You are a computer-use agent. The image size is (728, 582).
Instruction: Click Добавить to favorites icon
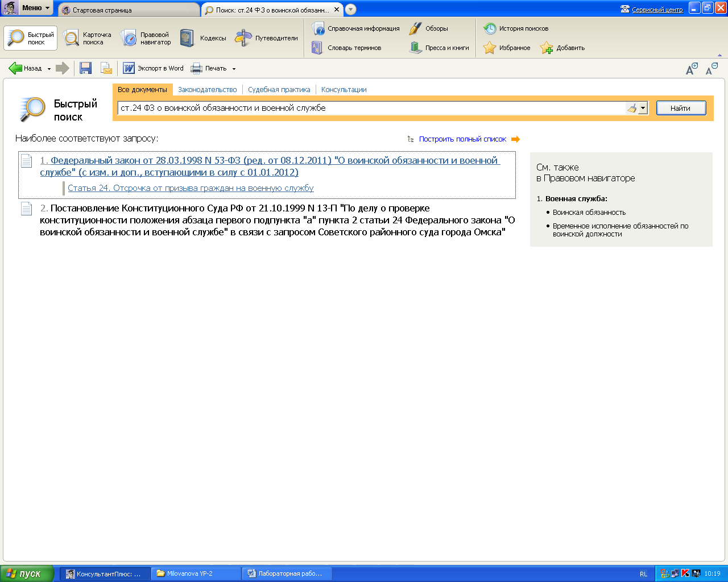pyautogui.click(x=547, y=48)
